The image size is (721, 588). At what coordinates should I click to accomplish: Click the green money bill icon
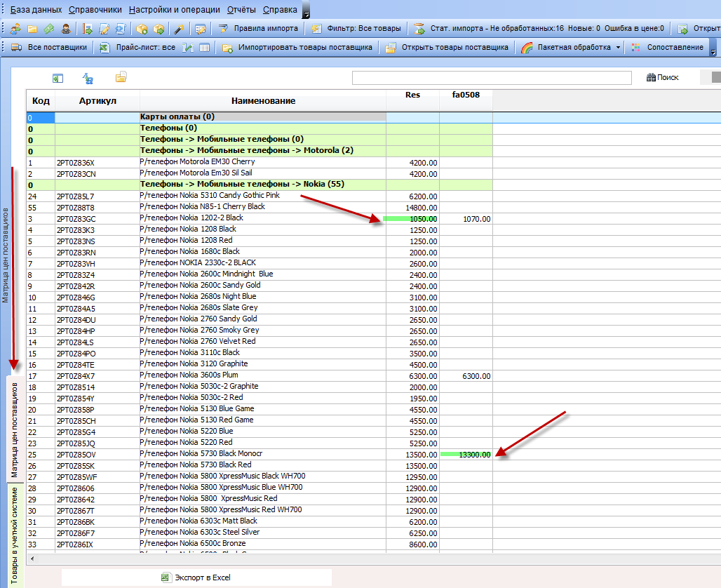48,29
